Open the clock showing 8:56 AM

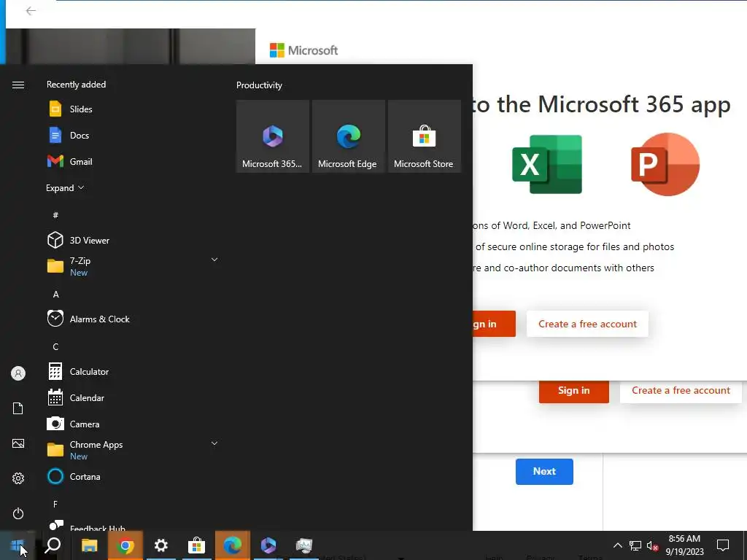[684, 545]
